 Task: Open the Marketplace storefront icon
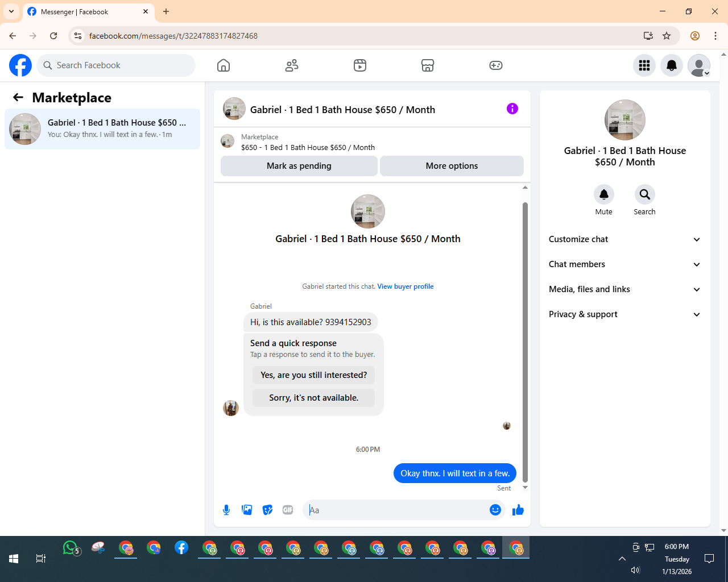(428, 65)
